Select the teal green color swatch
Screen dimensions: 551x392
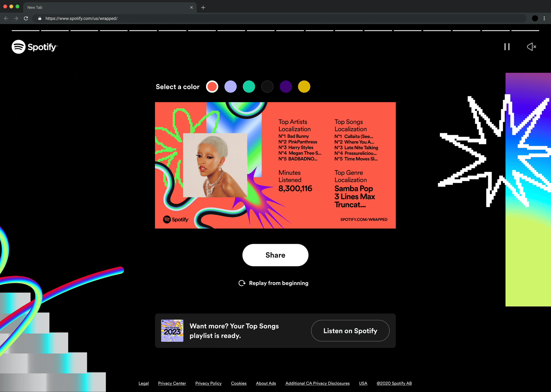tap(249, 87)
